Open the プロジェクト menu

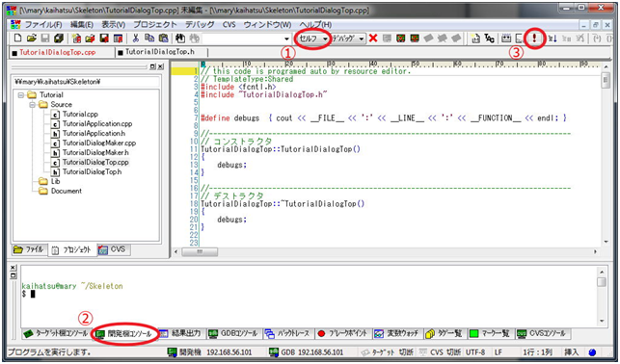point(155,24)
